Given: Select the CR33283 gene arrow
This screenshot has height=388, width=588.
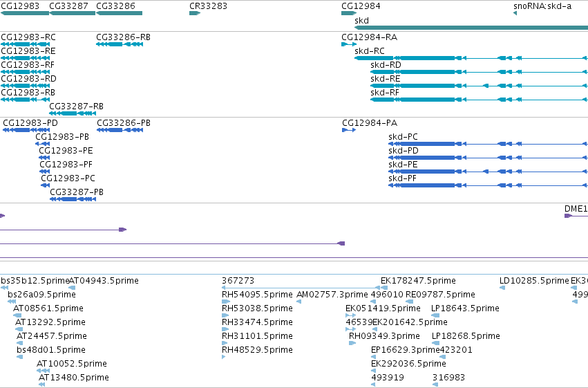Looking at the screenshot, I should pos(195,13).
